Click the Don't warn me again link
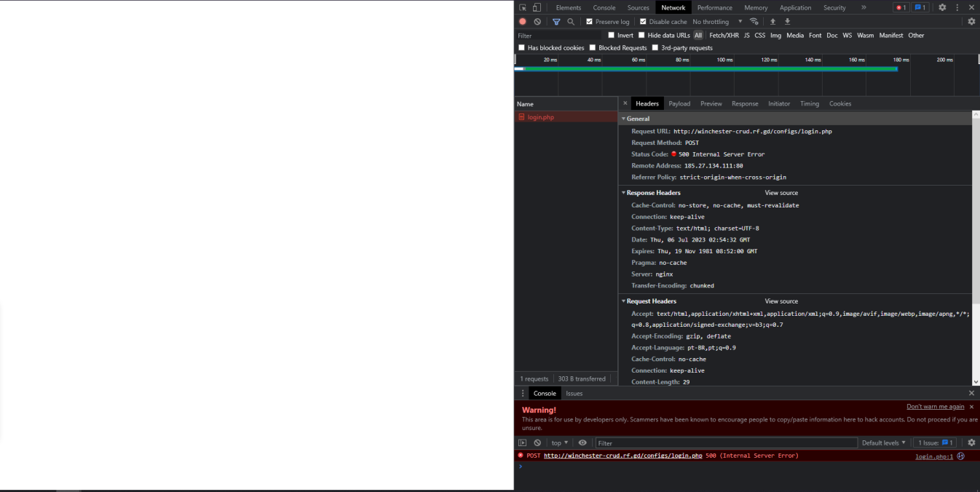980x492 pixels. coord(935,407)
